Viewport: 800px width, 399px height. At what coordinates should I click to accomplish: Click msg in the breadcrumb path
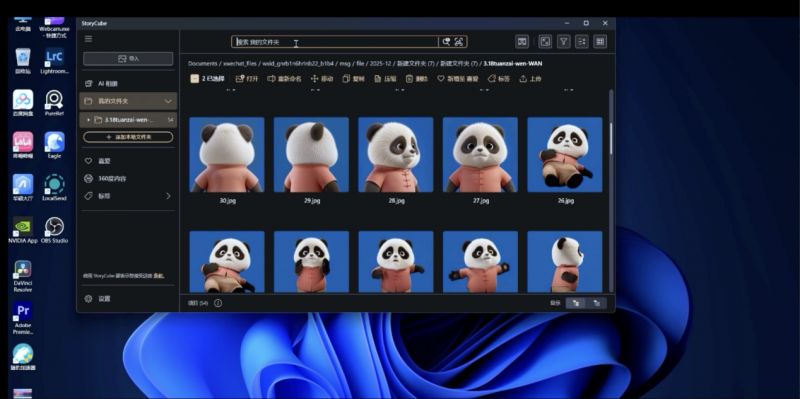pyautogui.click(x=345, y=64)
